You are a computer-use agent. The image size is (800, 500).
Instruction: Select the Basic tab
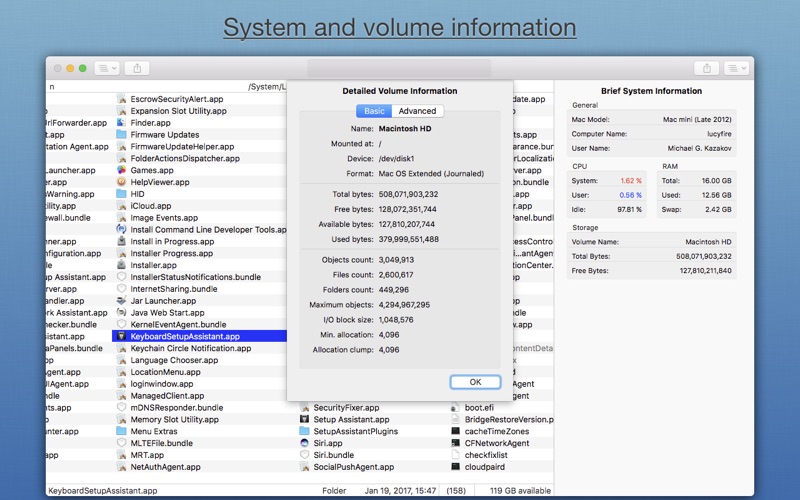click(374, 111)
